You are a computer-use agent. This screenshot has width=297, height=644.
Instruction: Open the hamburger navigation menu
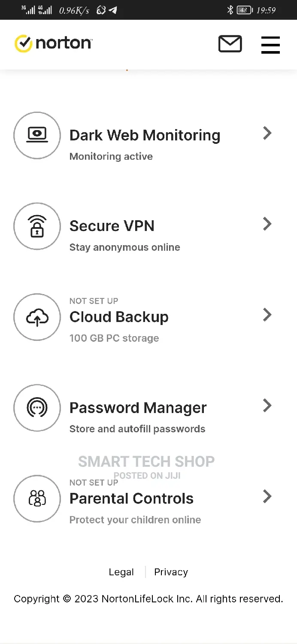tap(270, 45)
